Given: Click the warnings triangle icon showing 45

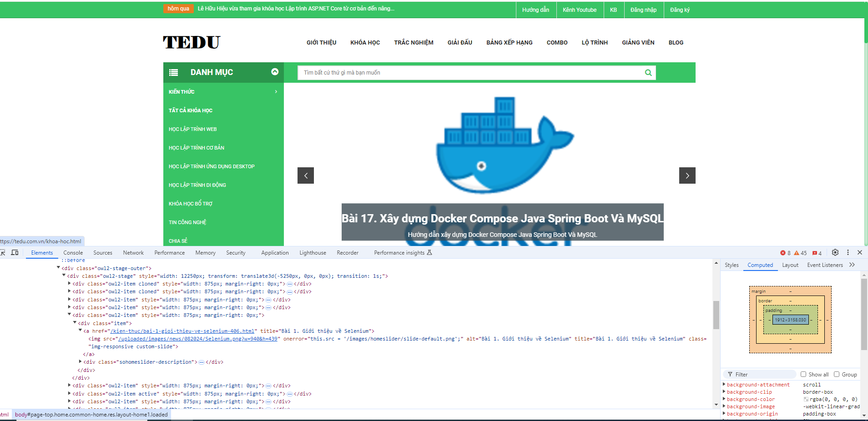Looking at the screenshot, I should pos(797,253).
